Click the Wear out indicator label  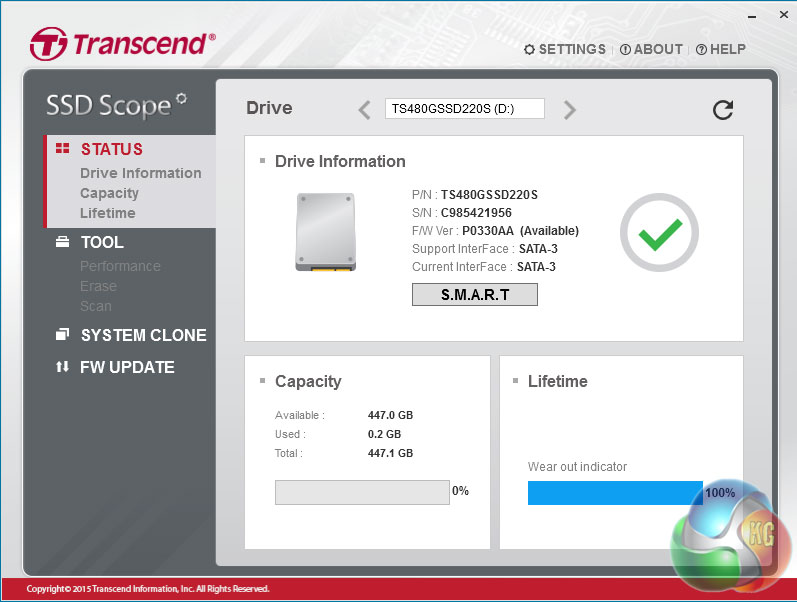click(x=577, y=467)
